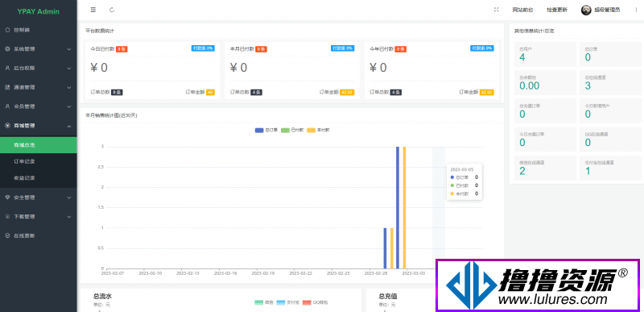Click the 网站前台 link
The width and height of the screenshot is (644, 312).
coord(522,10)
